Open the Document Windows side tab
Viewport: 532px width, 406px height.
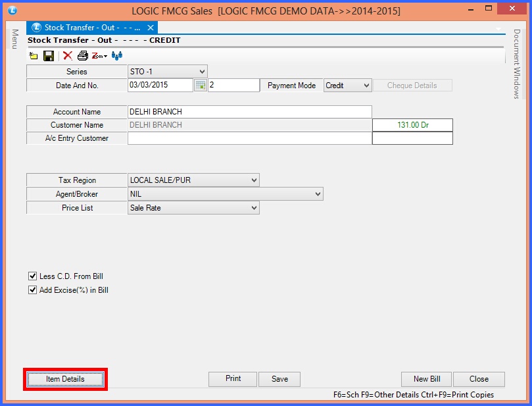click(x=517, y=64)
